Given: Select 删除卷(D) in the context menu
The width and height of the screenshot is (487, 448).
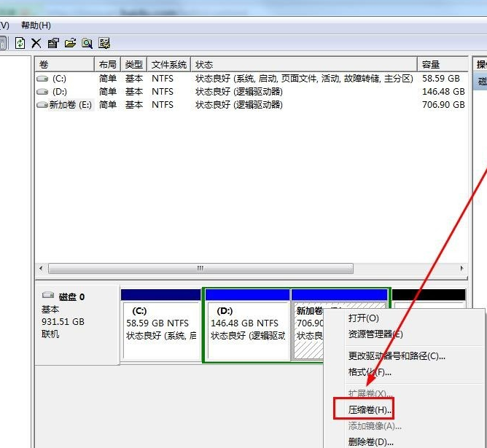Looking at the screenshot, I should [370, 441].
